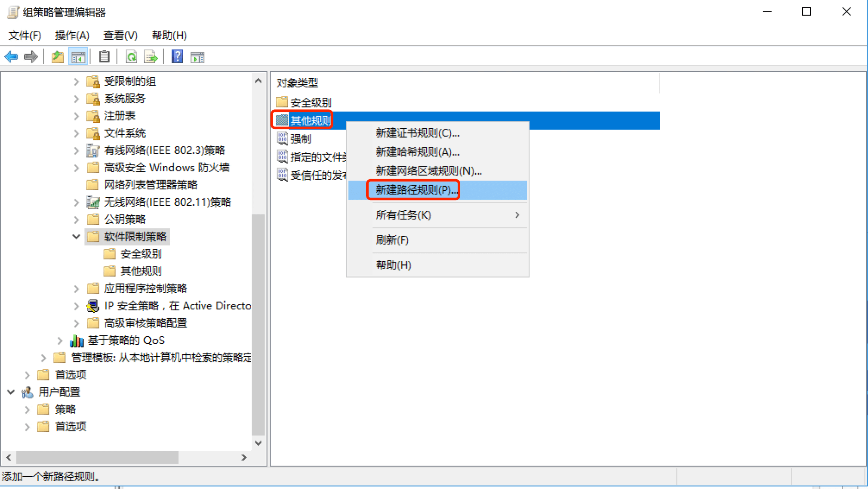Expand the 策略 node under 用户配置
Screen dimensions: 868x489
27,409
